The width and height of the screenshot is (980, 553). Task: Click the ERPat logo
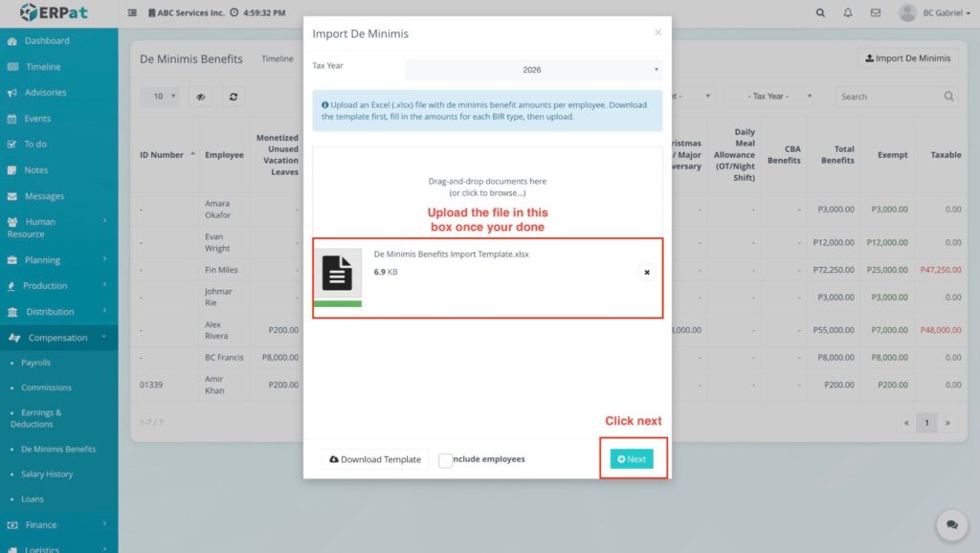pyautogui.click(x=54, y=11)
